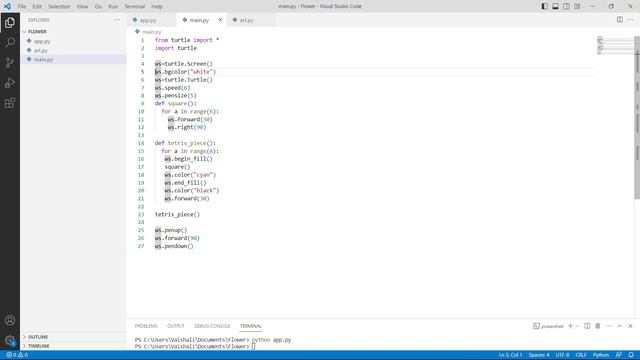Expand the TIMELINE section
The width and height of the screenshot is (640, 360).
point(73,346)
